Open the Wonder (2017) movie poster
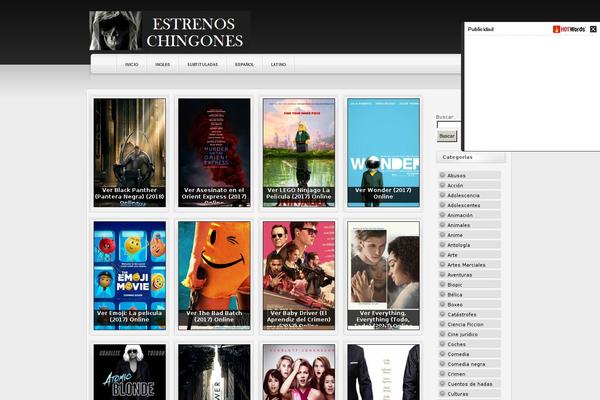 click(383, 153)
